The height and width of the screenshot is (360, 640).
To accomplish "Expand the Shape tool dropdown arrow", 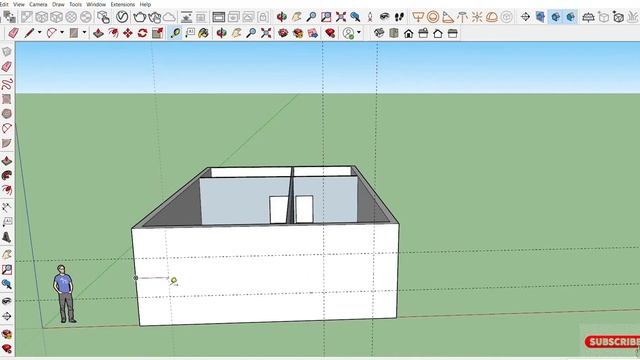I will pos(84,33).
